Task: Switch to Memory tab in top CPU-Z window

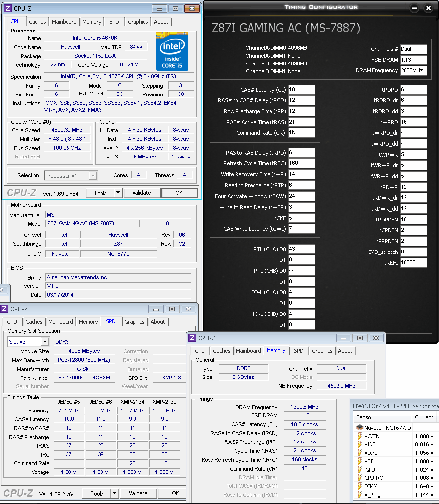Action: pos(92,22)
